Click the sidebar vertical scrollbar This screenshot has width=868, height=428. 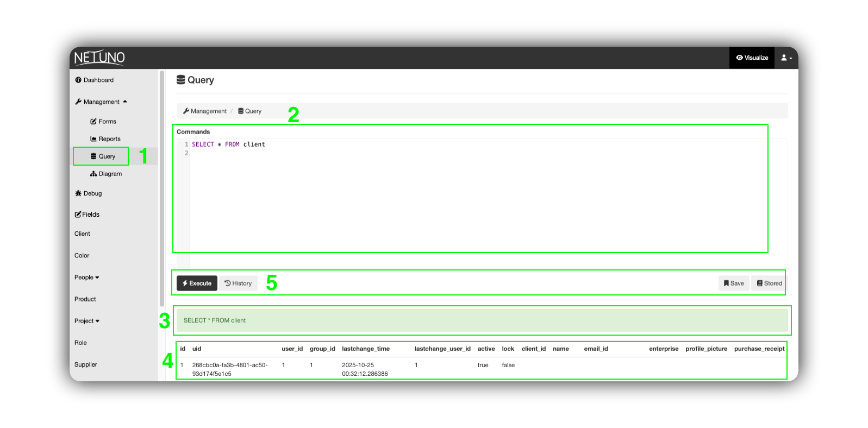click(161, 189)
